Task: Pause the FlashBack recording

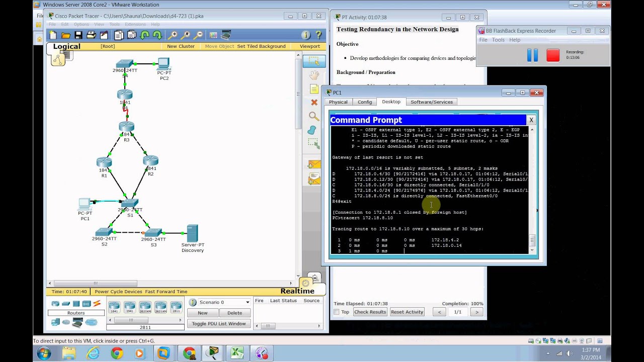Action: [x=532, y=55]
